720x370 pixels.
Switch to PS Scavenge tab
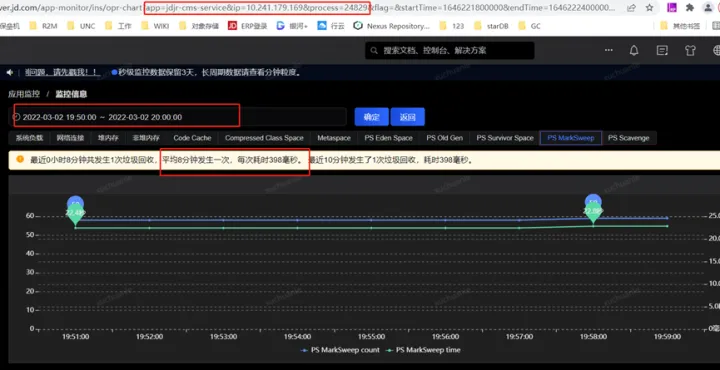[x=629, y=138]
